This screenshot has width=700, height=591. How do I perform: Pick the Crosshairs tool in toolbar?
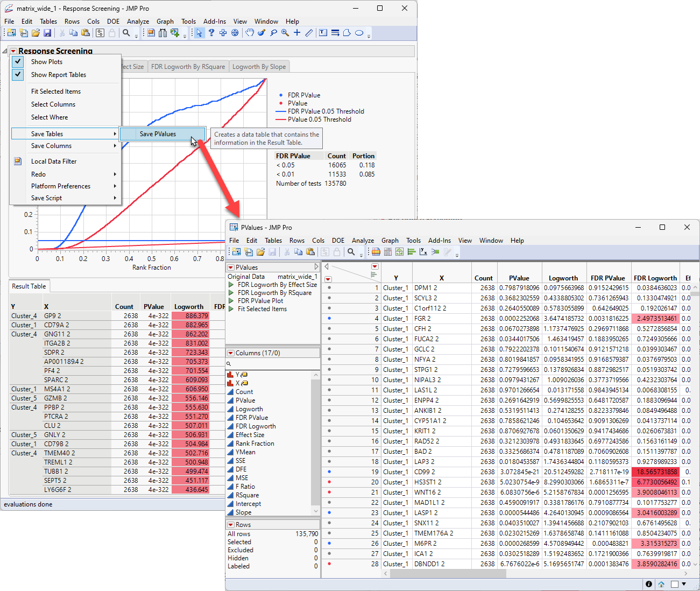[297, 33]
